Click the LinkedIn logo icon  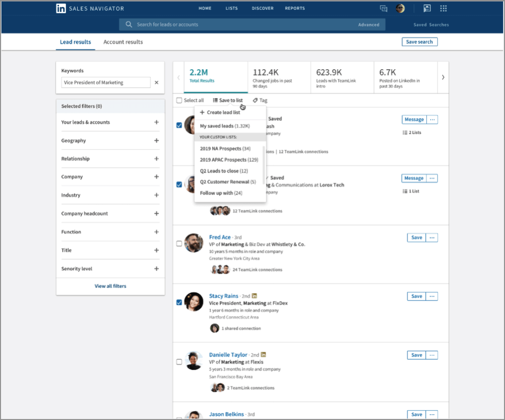point(61,8)
